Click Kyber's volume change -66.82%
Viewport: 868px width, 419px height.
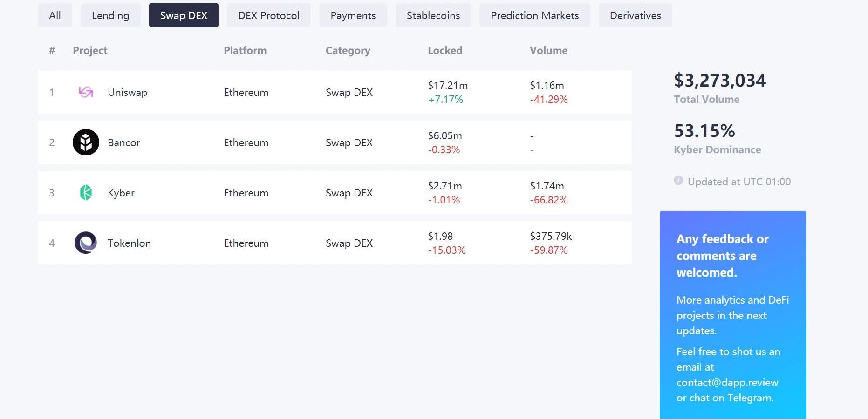(x=549, y=200)
